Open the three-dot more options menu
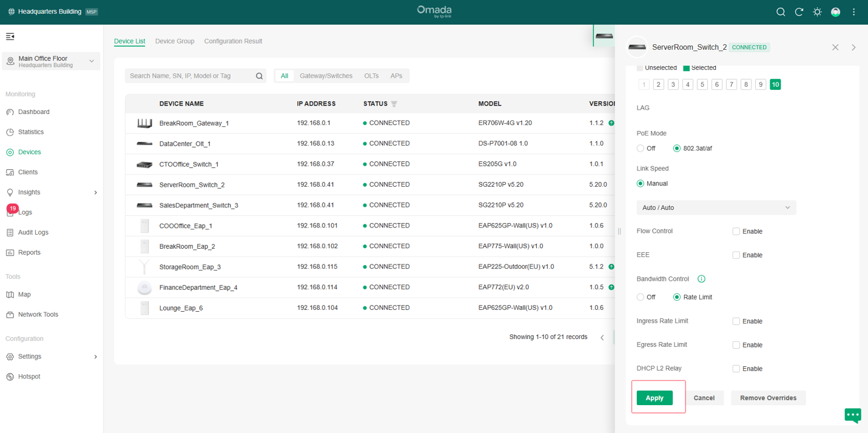This screenshot has height=433, width=868. click(853, 12)
